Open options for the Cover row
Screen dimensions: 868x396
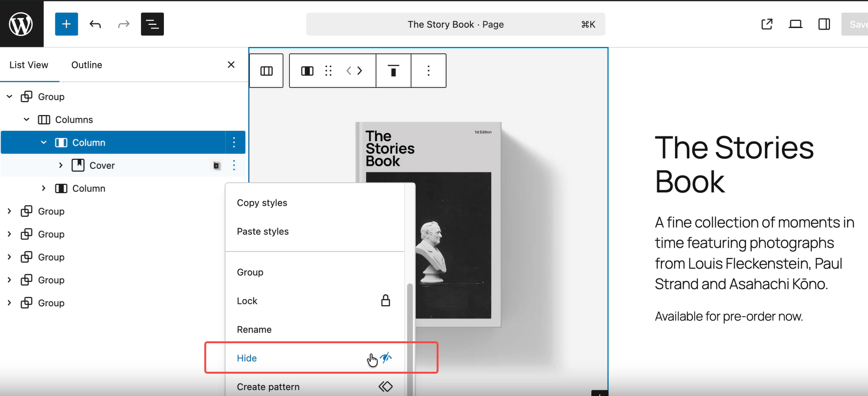click(234, 165)
